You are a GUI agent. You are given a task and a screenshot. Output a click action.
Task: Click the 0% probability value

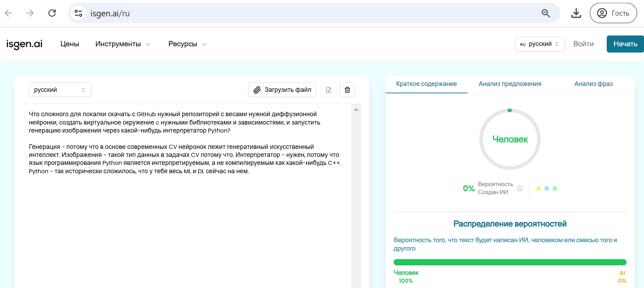pyautogui.click(x=469, y=189)
